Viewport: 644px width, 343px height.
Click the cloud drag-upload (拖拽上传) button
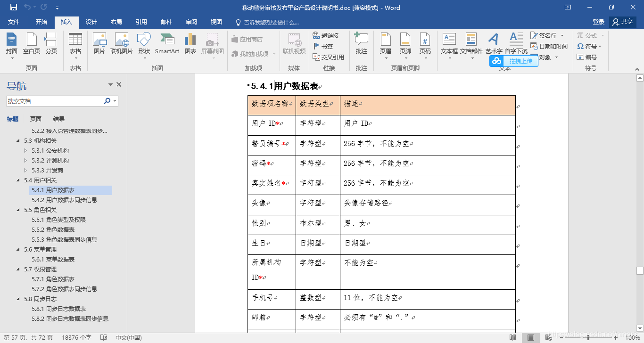(x=514, y=61)
